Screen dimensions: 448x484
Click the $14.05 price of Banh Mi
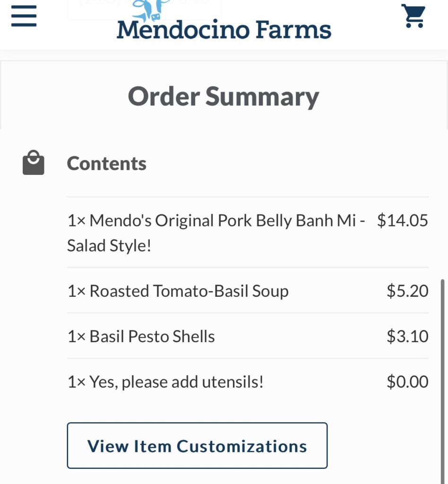(x=402, y=221)
